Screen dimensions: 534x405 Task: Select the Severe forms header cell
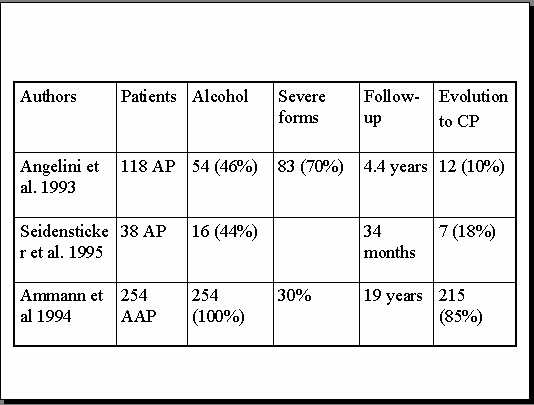(316, 117)
